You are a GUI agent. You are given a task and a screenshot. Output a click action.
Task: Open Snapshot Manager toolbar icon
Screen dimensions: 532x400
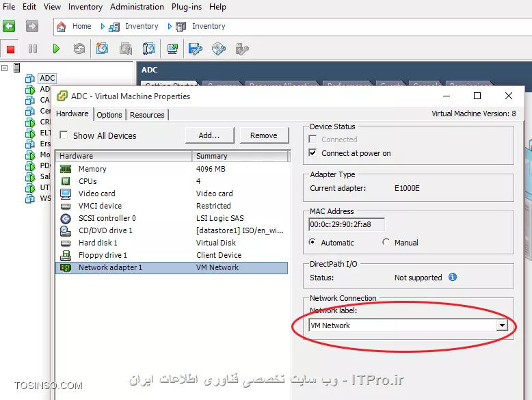pyautogui.click(x=148, y=49)
